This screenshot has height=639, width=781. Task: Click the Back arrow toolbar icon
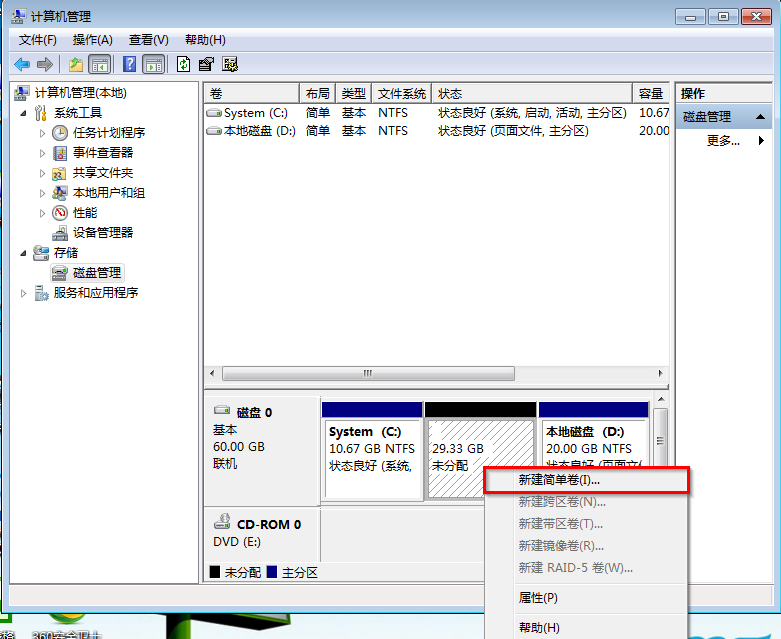22,64
